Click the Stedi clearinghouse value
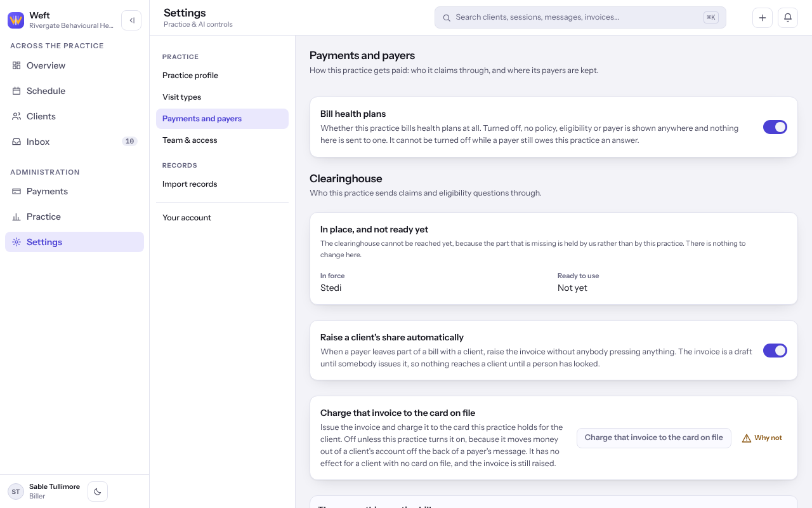 click(331, 288)
